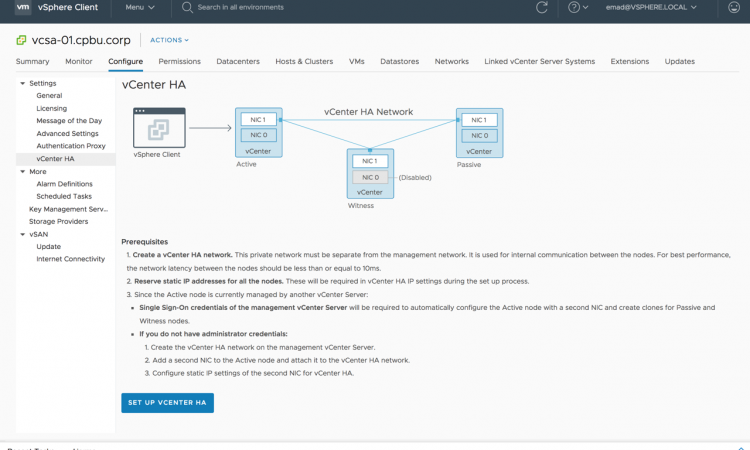Click disabled NIC 0 on Witness node
Screen dimensions: 750x450
tap(370, 177)
